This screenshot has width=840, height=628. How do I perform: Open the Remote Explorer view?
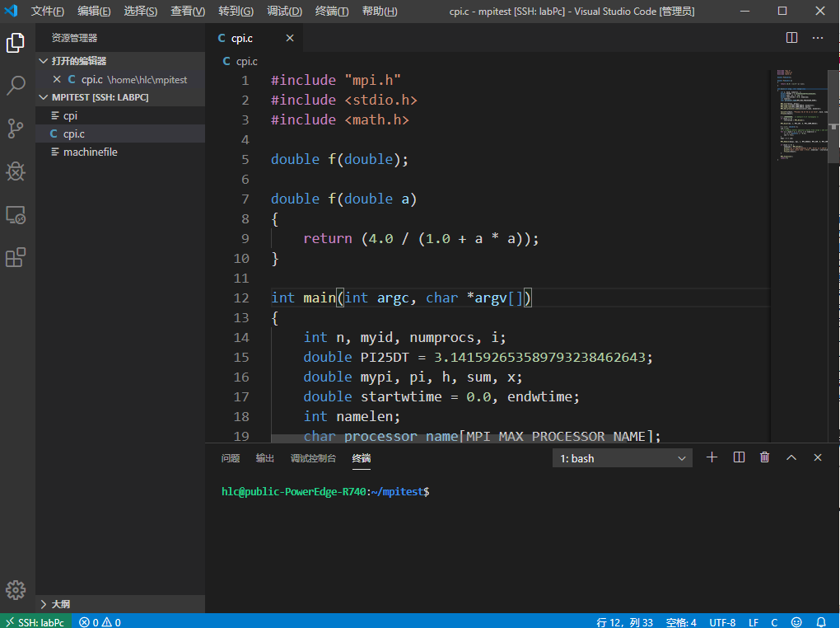coord(15,214)
